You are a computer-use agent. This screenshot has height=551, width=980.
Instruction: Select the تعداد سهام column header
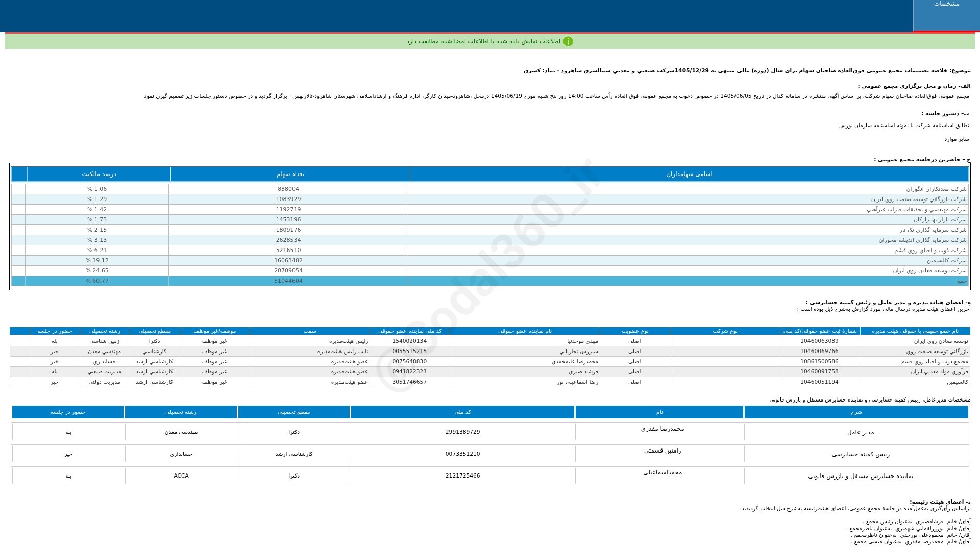coord(290,174)
